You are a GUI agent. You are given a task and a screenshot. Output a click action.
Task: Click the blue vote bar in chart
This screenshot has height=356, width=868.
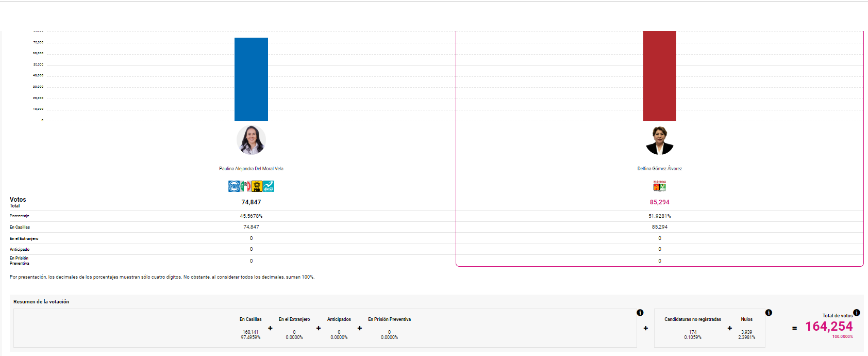tap(251, 79)
